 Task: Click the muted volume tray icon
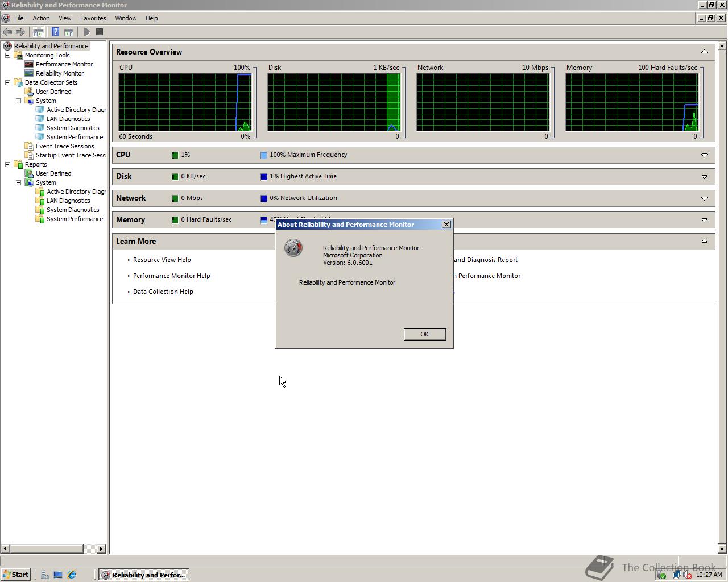pos(687,575)
